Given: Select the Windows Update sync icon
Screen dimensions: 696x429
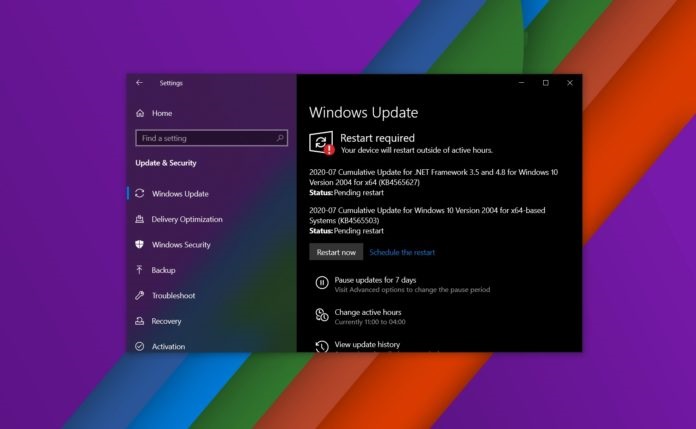Looking at the screenshot, I should pyautogui.click(x=140, y=194).
